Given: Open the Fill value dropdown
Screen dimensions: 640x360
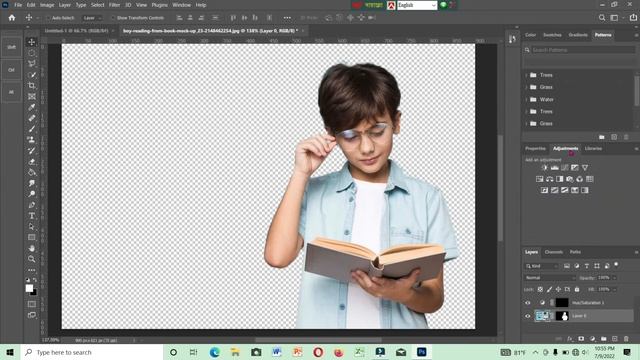Looking at the screenshot, I should [614, 289].
